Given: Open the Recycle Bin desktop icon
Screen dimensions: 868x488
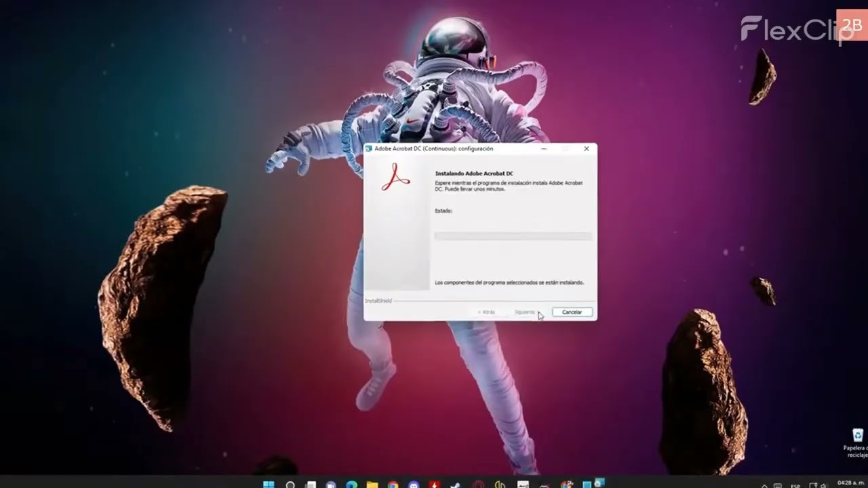Looking at the screenshot, I should coord(858,436).
